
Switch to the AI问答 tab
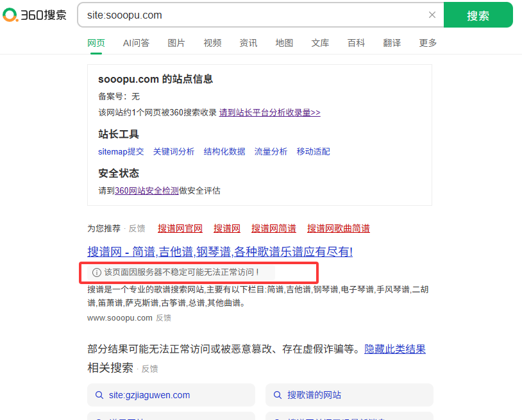coord(136,43)
